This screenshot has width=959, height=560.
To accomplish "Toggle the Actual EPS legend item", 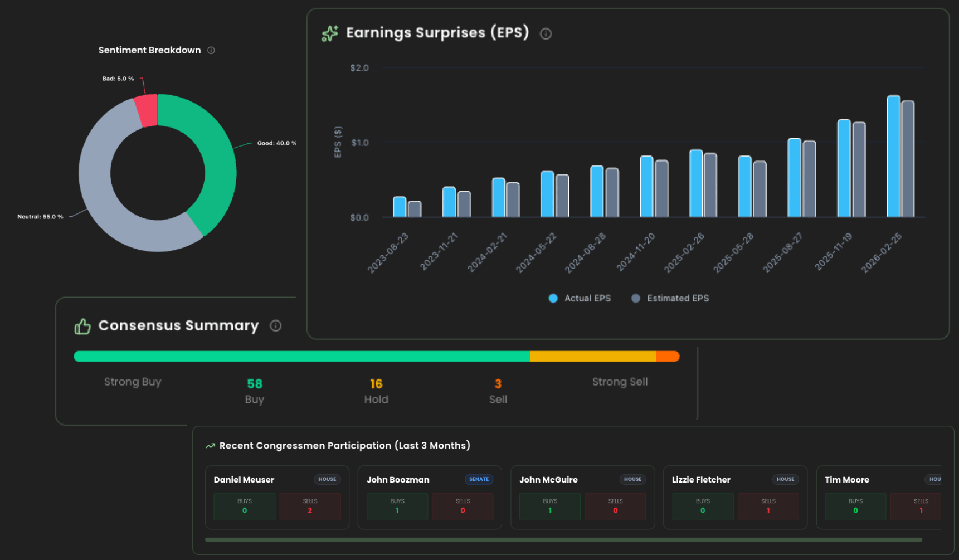I will 580,299.
